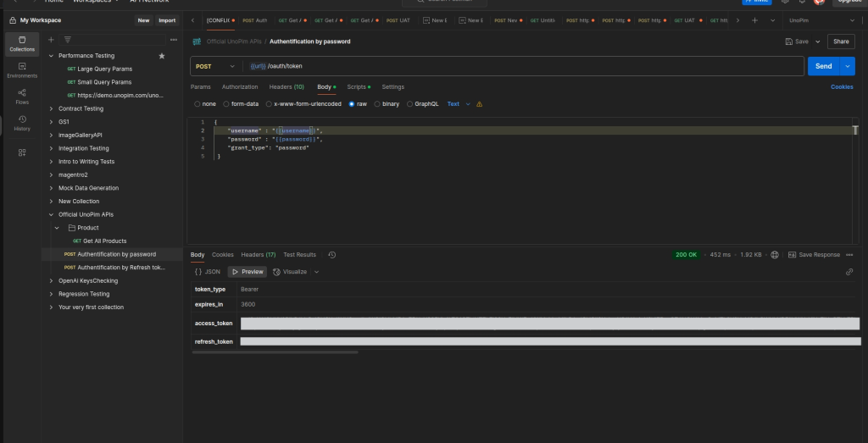Open the Test Results response tab
Screen dimensions: 868x443
click(x=300, y=255)
